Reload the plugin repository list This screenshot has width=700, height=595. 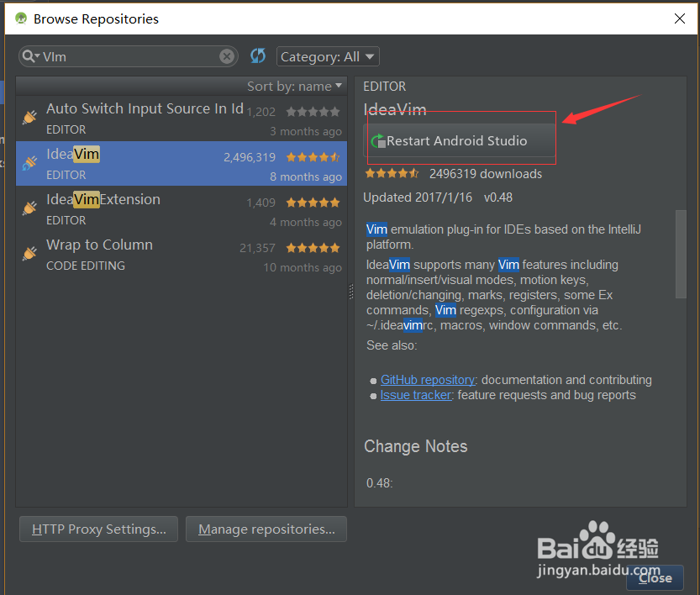click(258, 56)
